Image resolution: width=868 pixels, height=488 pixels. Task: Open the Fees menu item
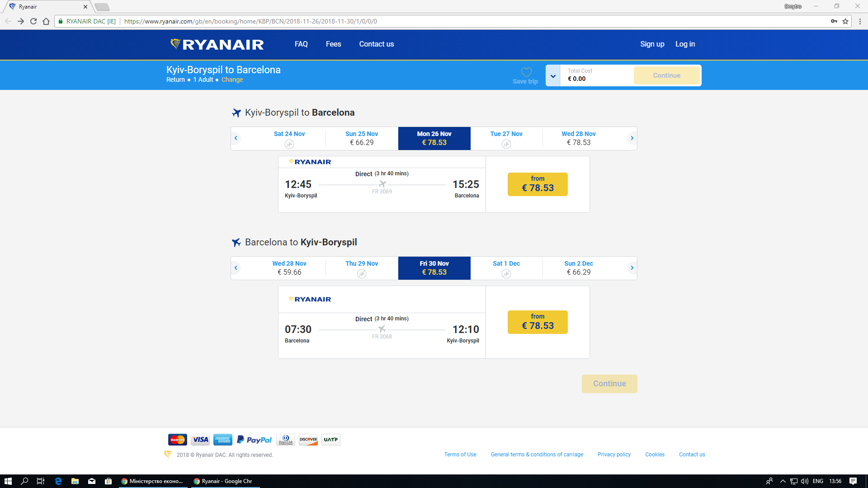coord(333,44)
